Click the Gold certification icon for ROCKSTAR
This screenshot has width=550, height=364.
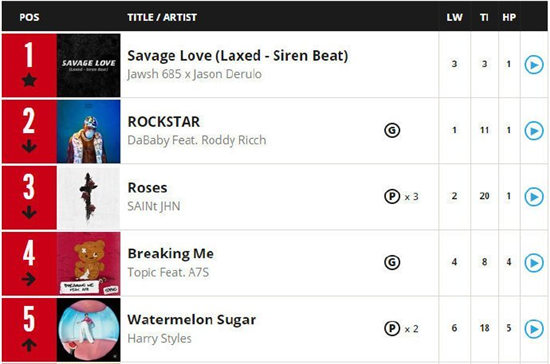click(x=392, y=130)
